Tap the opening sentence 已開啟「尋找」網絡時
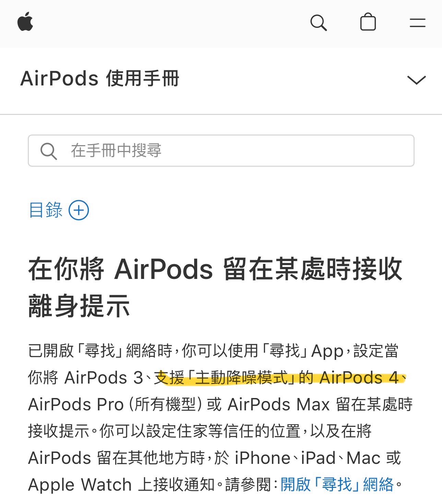The image size is (442, 504). pos(100,351)
